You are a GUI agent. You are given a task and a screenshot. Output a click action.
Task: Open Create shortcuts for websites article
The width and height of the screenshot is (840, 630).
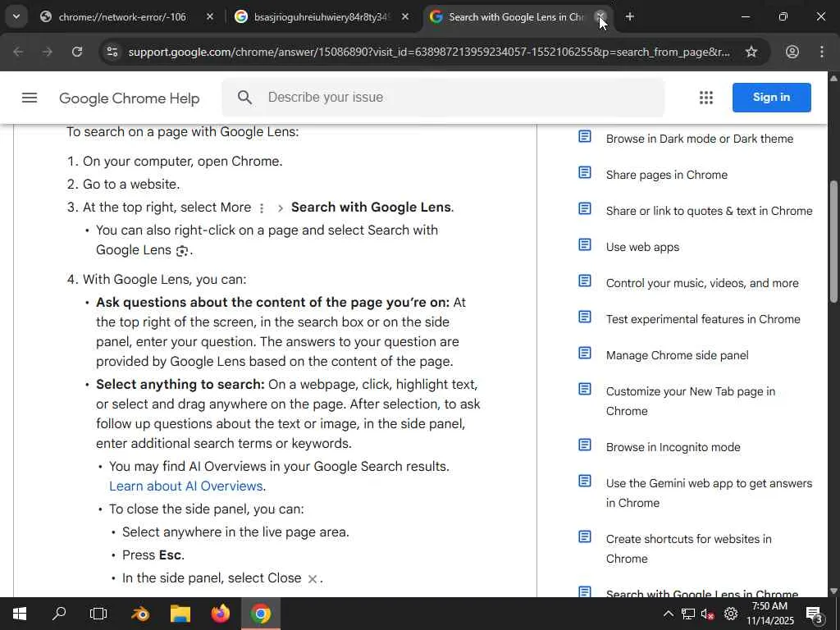(x=688, y=549)
